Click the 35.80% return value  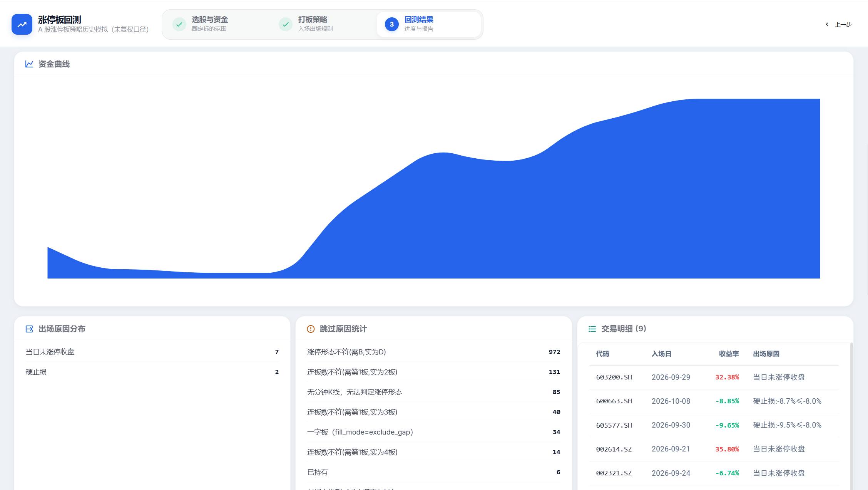727,449
